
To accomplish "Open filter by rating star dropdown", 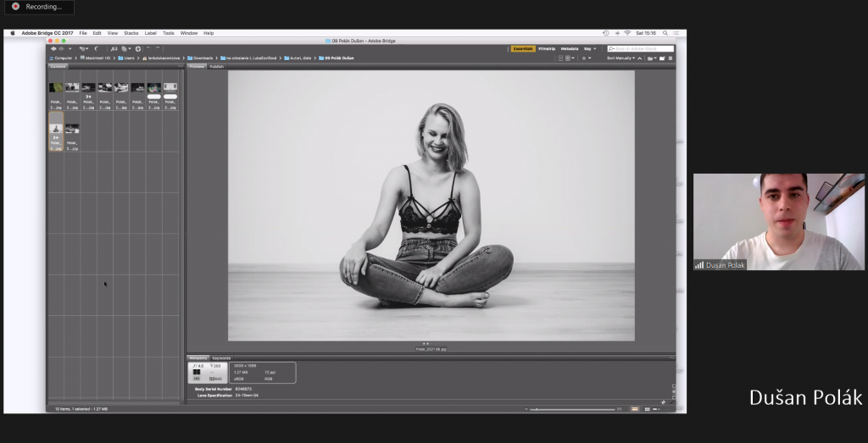I will pyautogui.click(x=587, y=58).
